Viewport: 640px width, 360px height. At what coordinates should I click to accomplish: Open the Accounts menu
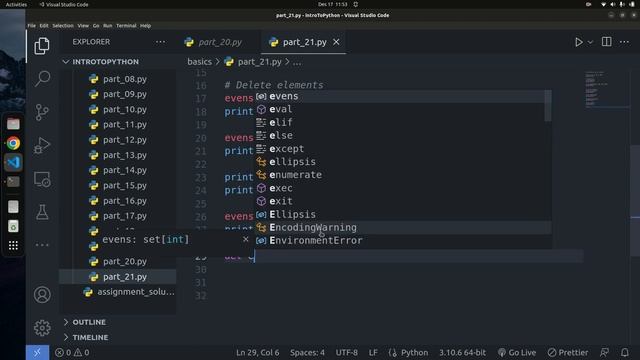[42, 295]
